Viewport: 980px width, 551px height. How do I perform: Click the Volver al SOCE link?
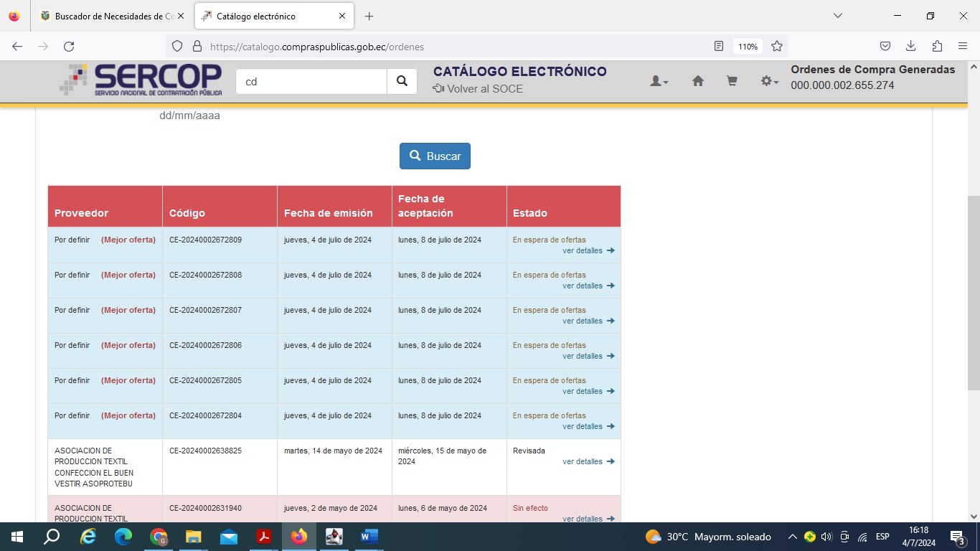click(478, 89)
